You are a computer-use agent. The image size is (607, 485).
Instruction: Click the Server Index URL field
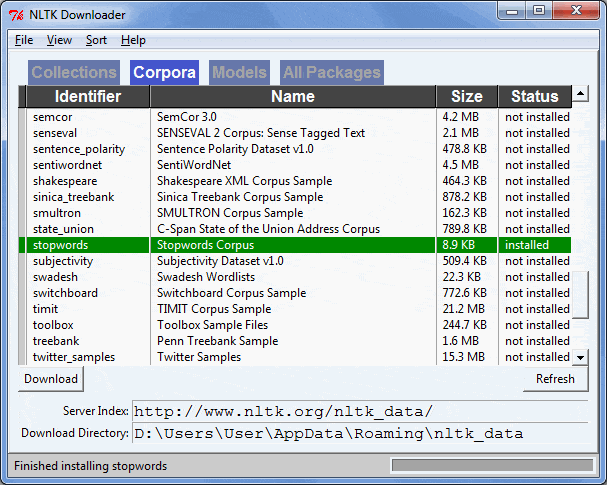coord(360,411)
